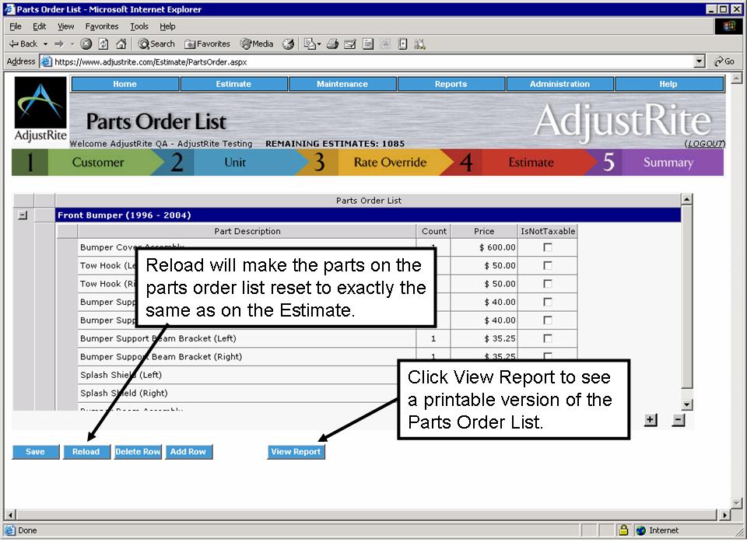
Task: Refresh the page using the Refresh icon
Action: 103,44
